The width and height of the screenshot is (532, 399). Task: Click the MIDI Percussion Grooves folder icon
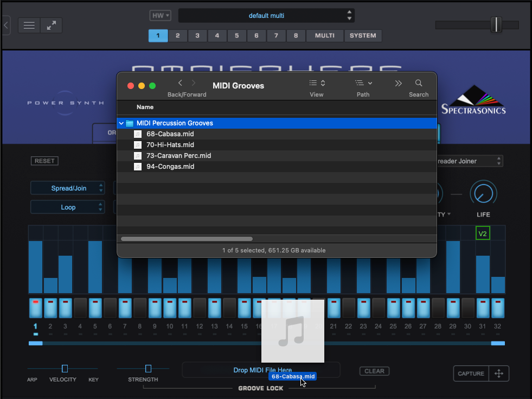[130, 123]
